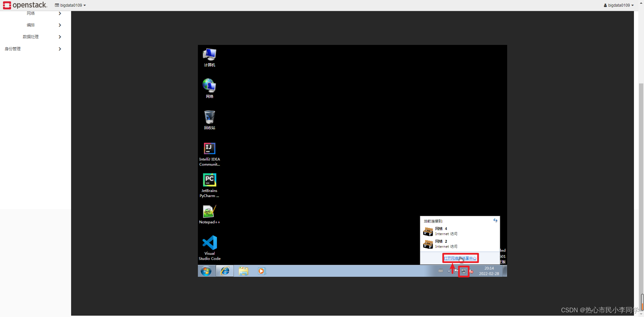This screenshot has width=644, height=317.
Task: Click the Show desktop button
Action: tap(505, 271)
